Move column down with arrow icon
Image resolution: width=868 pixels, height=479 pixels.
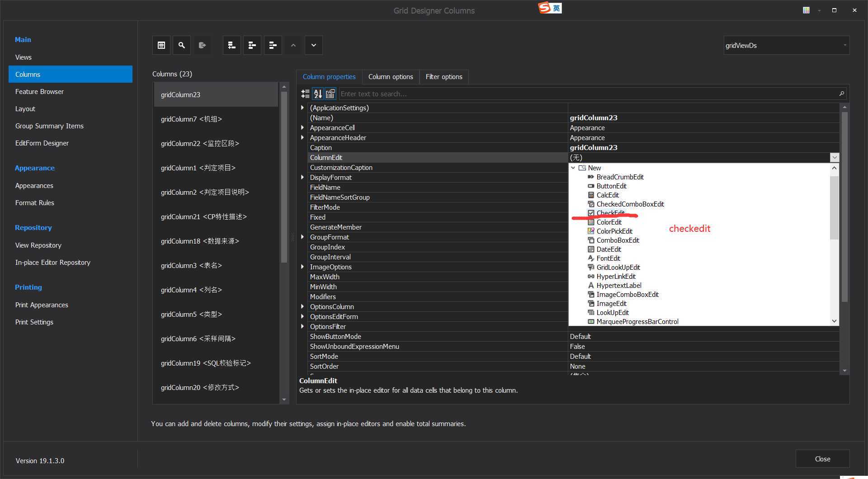(x=314, y=45)
